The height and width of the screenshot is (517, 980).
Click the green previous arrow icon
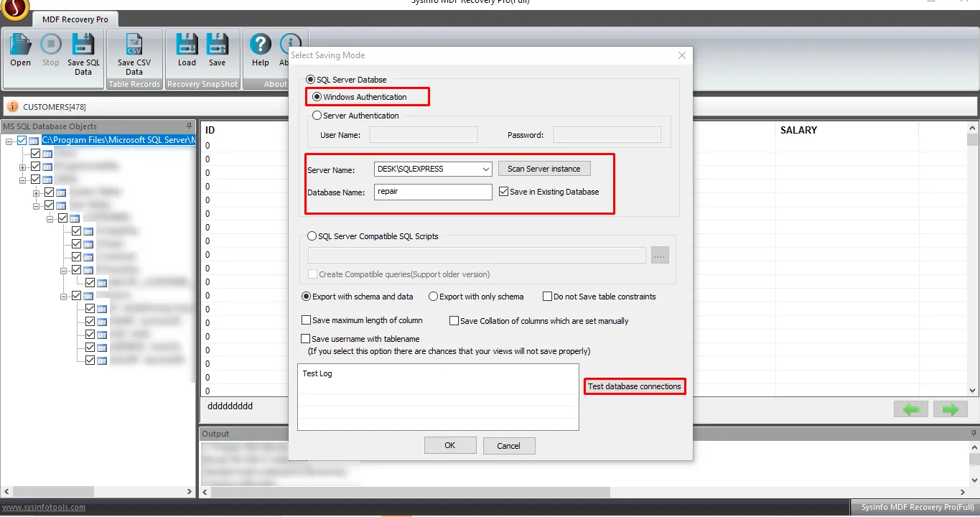click(x=911, y=409)
